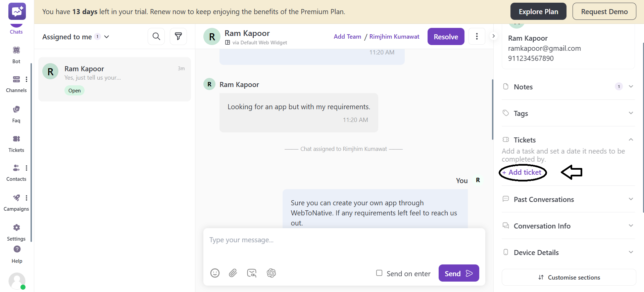The width and height of the screenshot is (644, 292).
Task: Click the Add ticket link
Action: 522,172
